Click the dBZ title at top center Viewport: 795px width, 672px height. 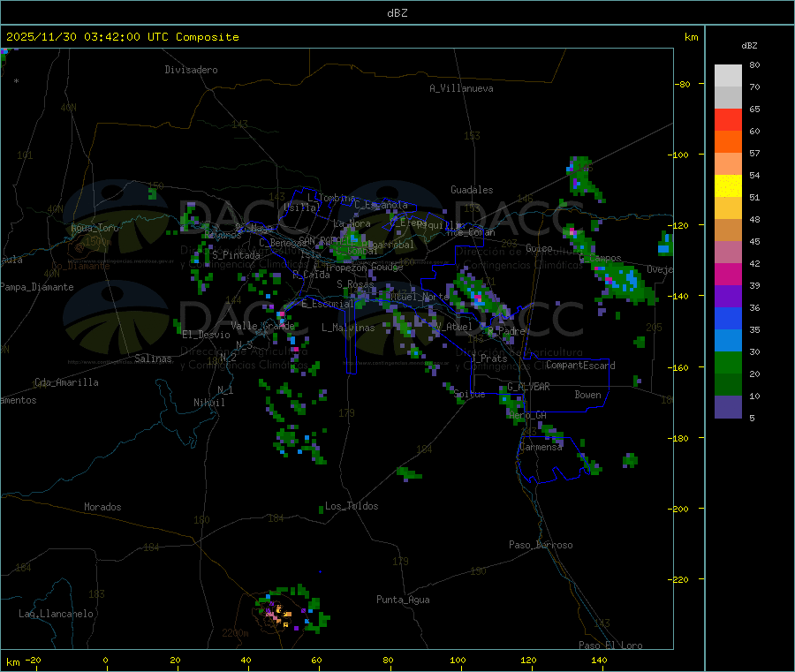[397, 13]
